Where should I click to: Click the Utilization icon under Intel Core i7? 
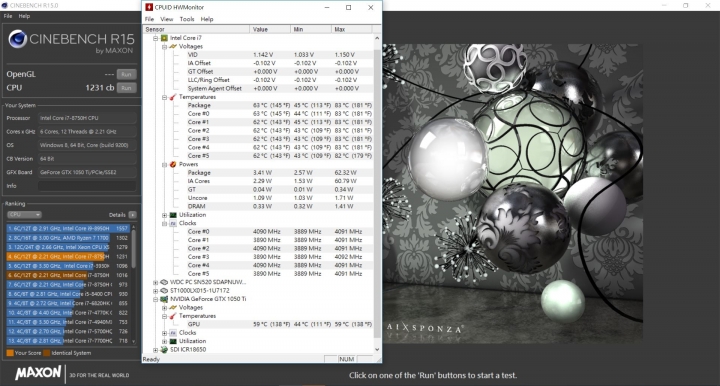[x=173, y=215]
